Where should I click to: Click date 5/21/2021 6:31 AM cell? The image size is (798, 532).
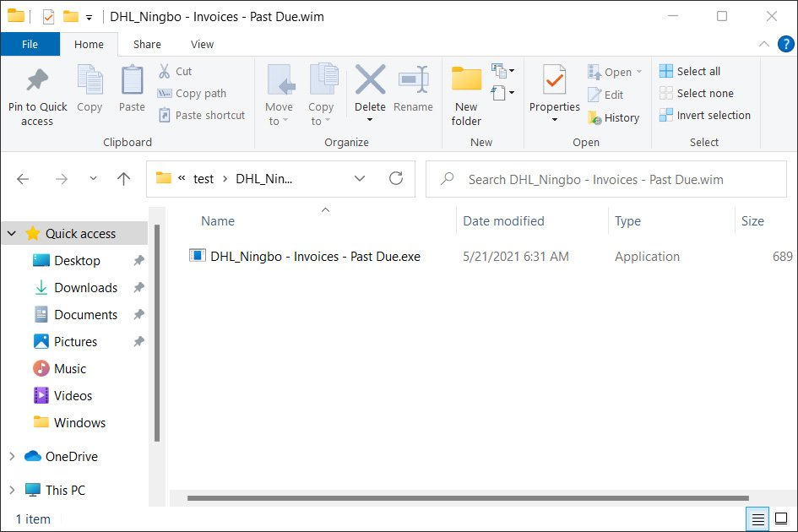coord(516,256)
